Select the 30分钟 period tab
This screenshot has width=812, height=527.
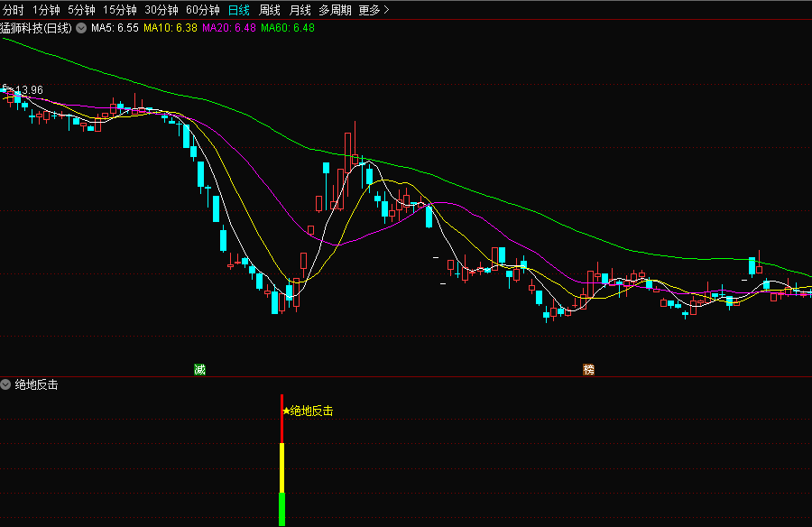161,10
